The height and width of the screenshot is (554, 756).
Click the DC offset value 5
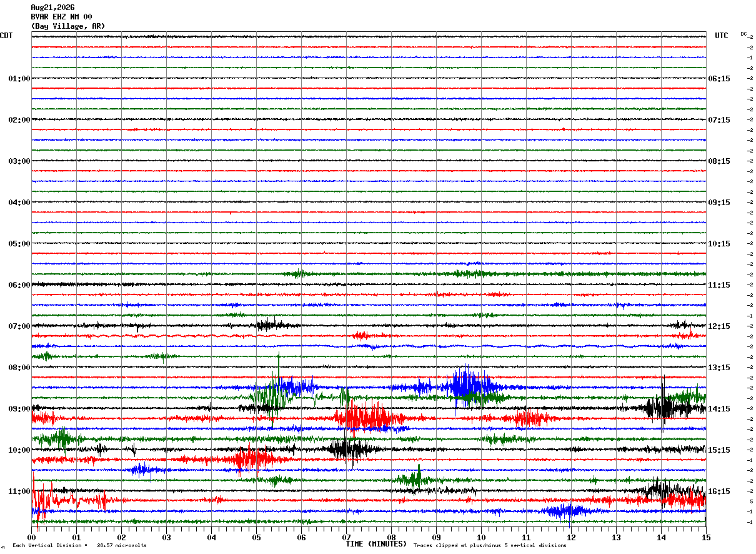(x=750, y=501)
